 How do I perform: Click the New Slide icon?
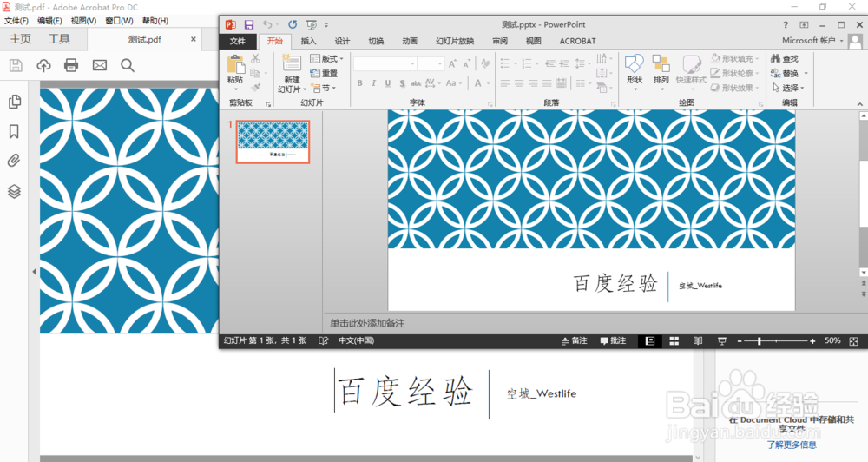click(291, 63)
